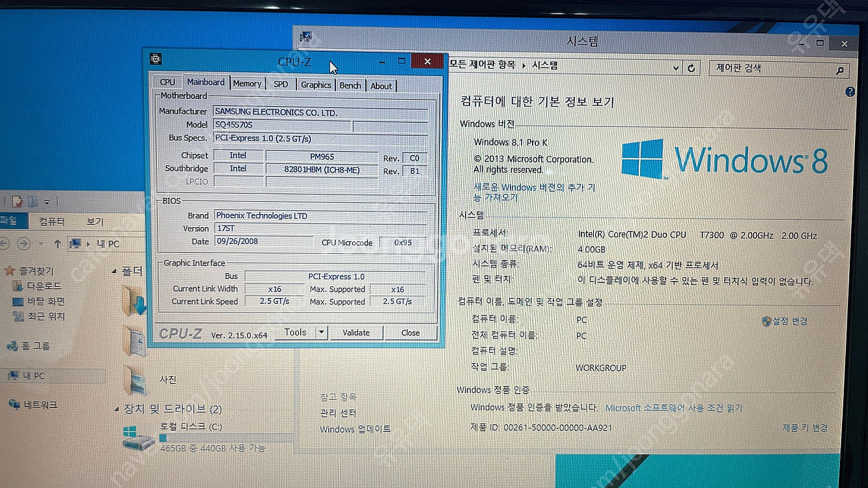Click the Explorer new folder quick-access icon
The image size is (868, 488).
point(32,201)
